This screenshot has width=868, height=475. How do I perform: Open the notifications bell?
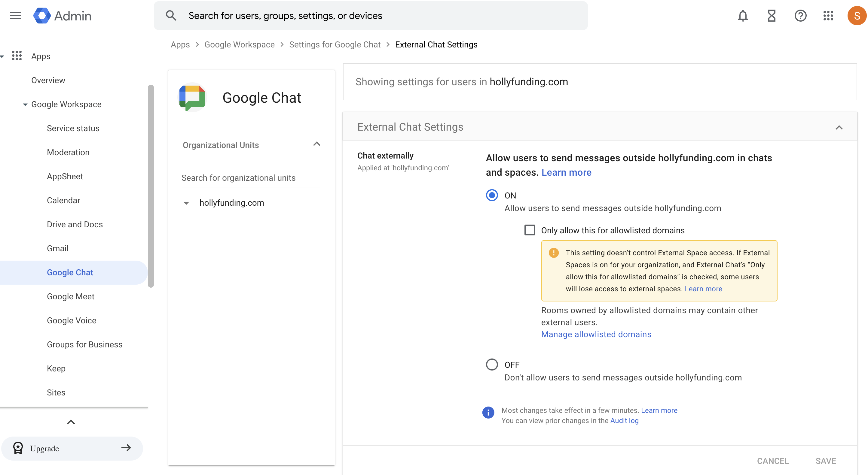pos(743,16)
